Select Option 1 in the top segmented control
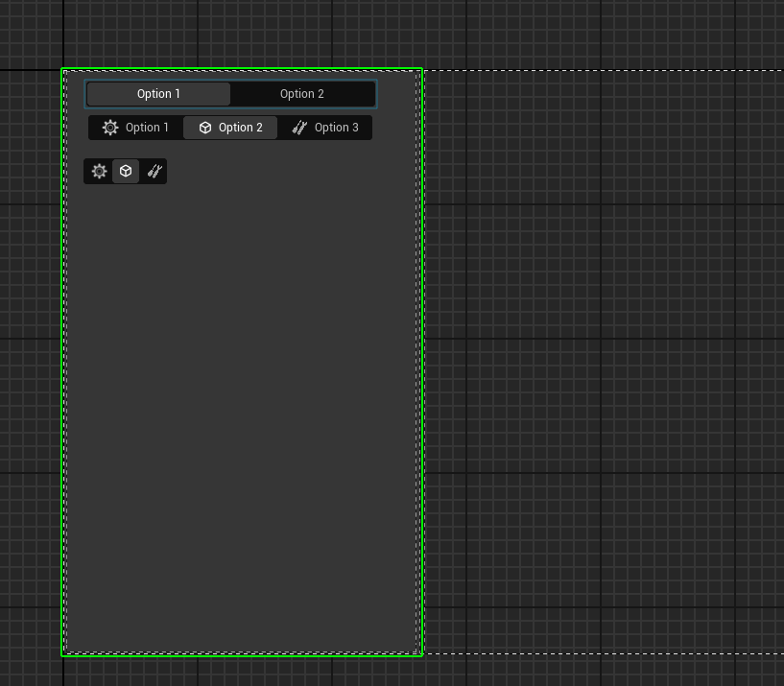This screenshot has height=686, width=784. click(x=158, y=94)
